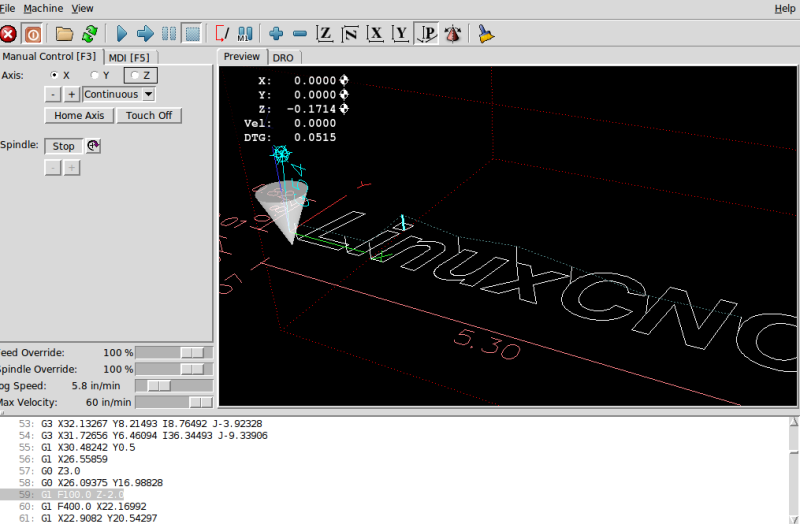The height and width of the screenshot is (524, 800).
Task: Stop program execution square icon
Action: pos(192,34)
